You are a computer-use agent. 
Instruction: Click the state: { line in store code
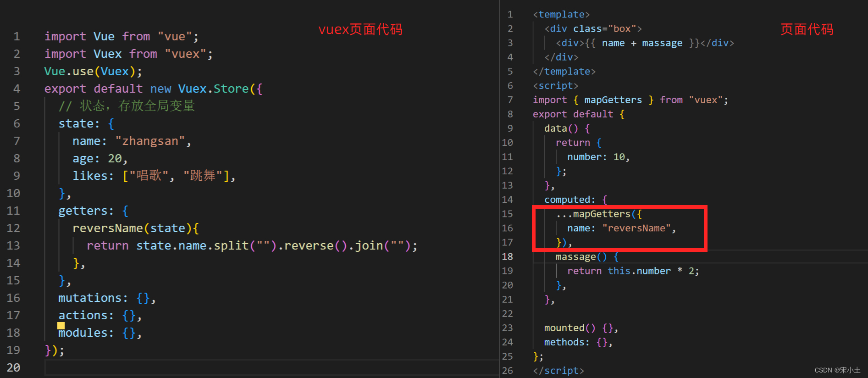pos(86,123)
